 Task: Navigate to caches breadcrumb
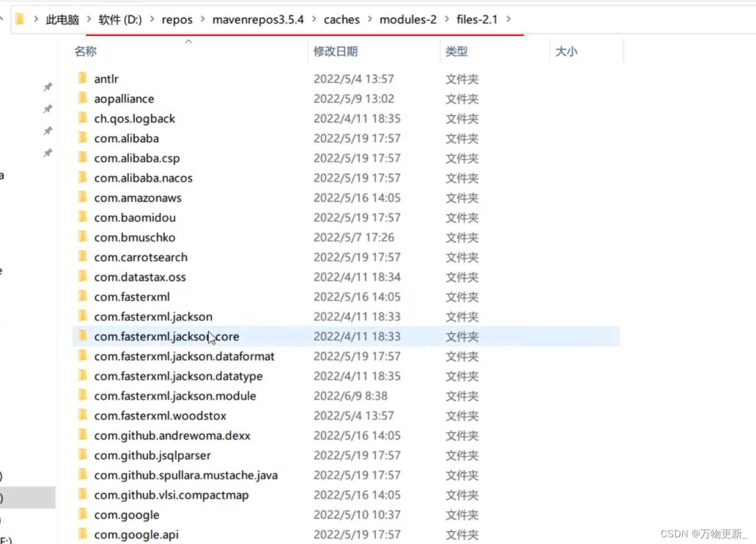click(342, 19)
